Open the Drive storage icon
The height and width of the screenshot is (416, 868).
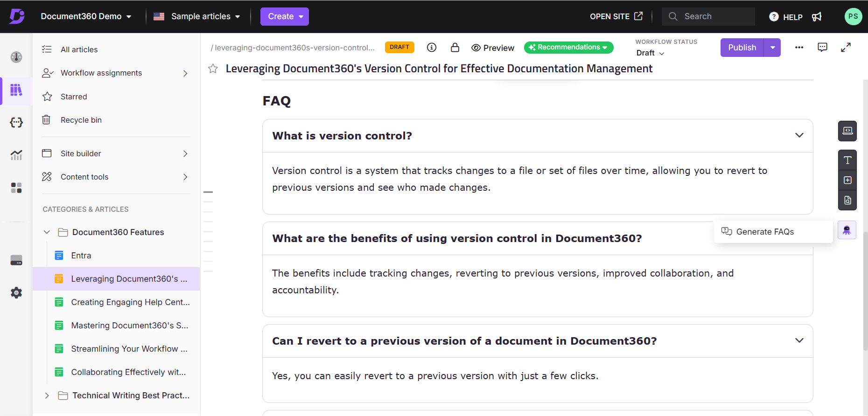point(16,260)
